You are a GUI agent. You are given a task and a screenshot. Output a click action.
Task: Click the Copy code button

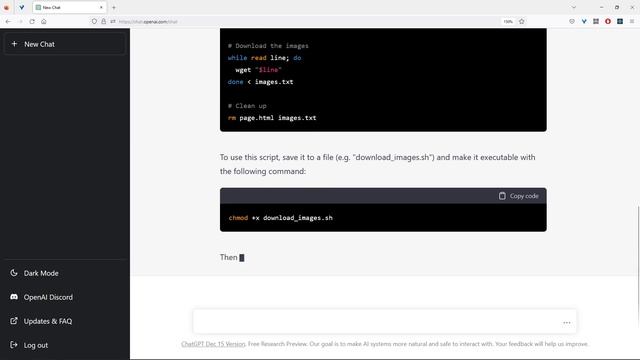[518, 196]
